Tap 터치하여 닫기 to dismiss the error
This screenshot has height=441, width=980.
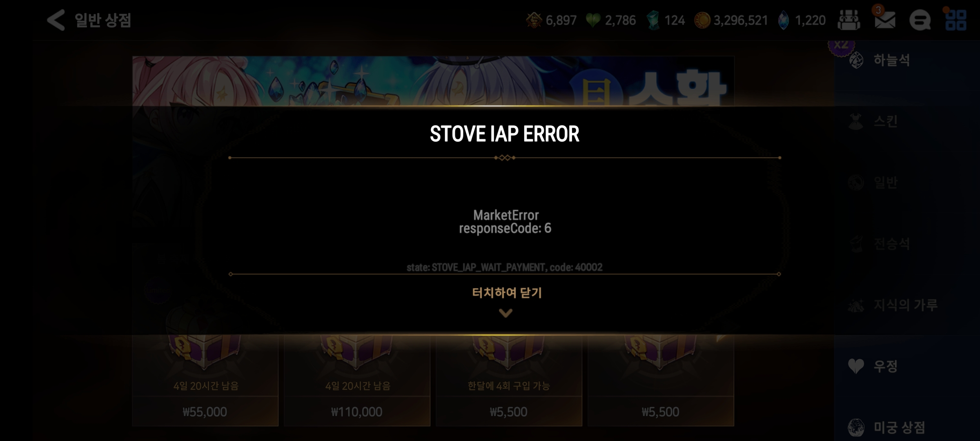click(x=507, y=293)
